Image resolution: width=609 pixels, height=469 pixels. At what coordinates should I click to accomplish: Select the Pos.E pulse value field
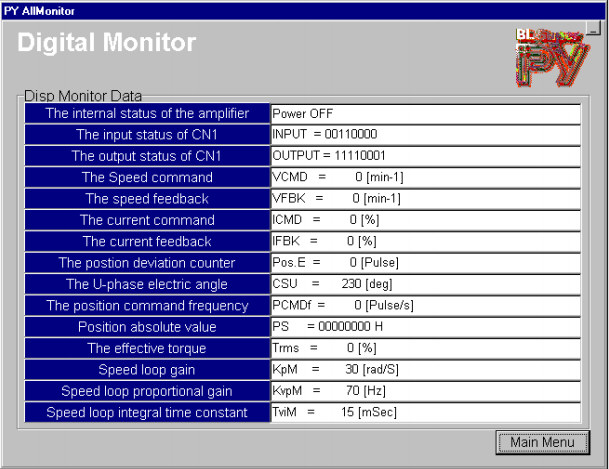[425, 263]
